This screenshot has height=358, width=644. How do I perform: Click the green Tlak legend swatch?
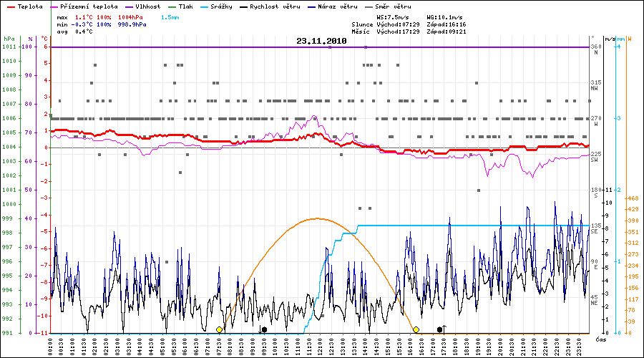172,7
